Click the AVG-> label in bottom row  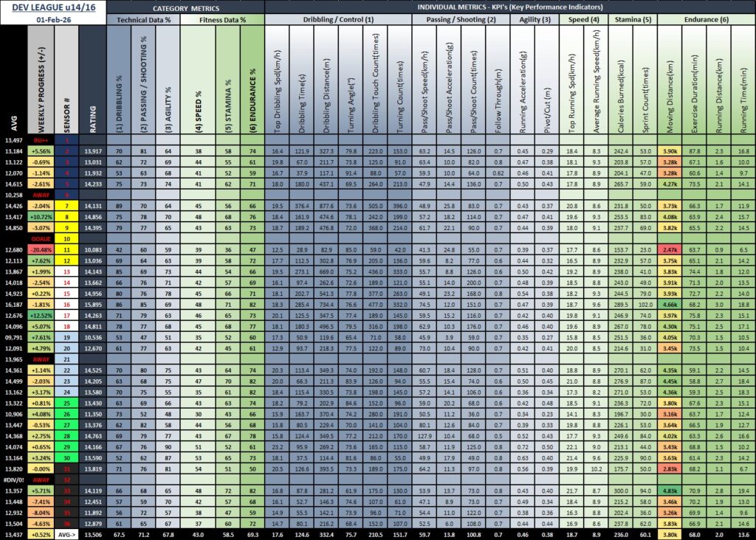tap(66, 534)
